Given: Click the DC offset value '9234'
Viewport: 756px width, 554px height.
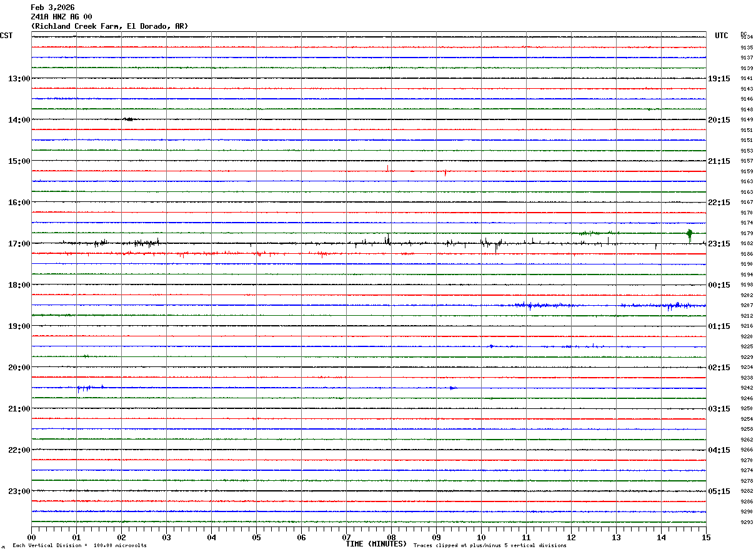Looking at the screenshot, I should pos(747,368).
